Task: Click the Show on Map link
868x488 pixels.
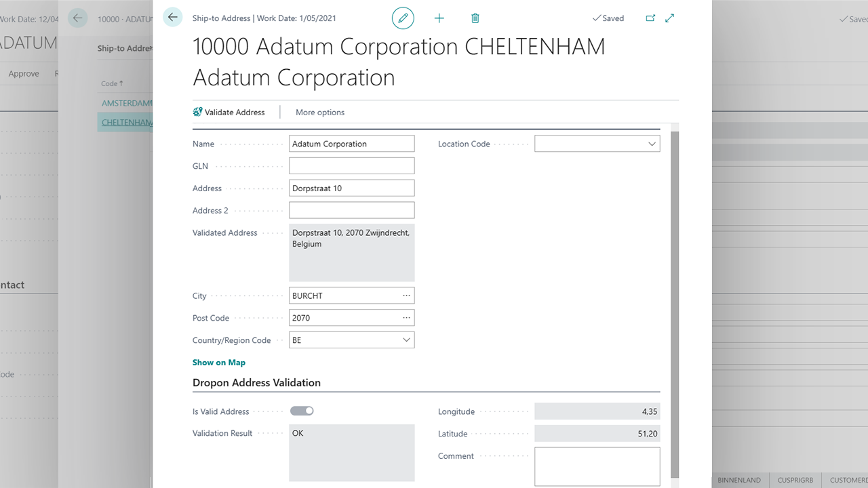Action: [x=219, y=363]
